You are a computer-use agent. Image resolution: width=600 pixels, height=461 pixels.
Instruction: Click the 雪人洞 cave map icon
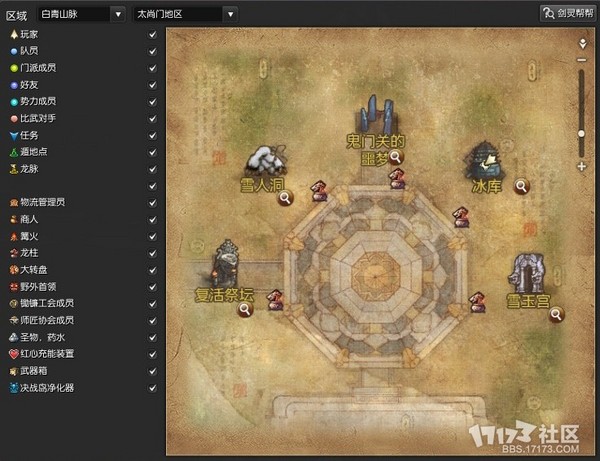click(267, 160)
